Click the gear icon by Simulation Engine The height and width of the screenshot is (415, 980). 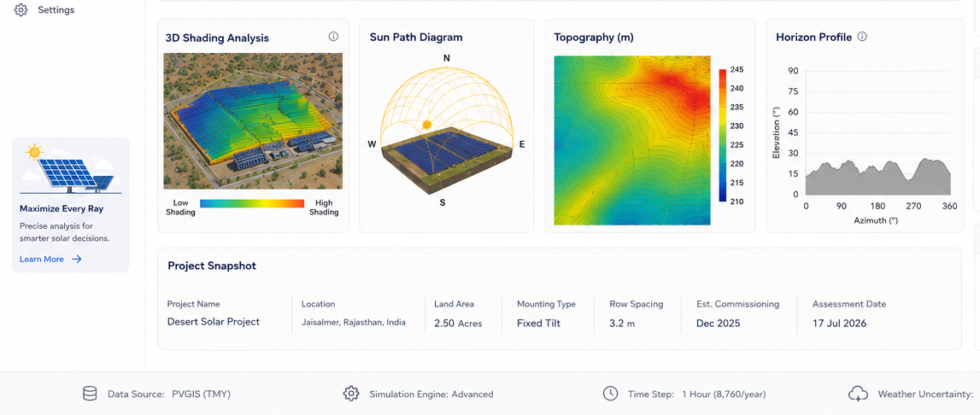click(x=350, y=394)
